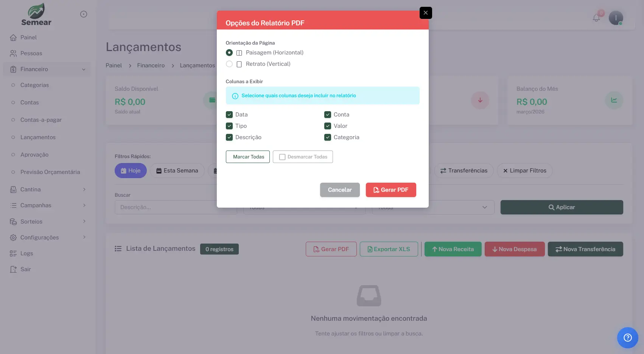Select the Sorteios icon
Screen dimensions: 644x354
click(x=13, y=221)
